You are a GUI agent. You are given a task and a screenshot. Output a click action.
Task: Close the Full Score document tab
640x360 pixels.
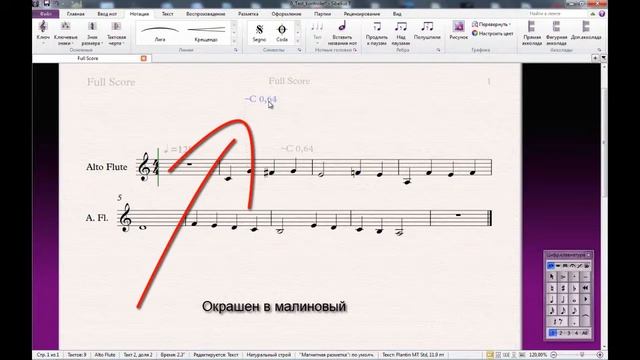144,58
